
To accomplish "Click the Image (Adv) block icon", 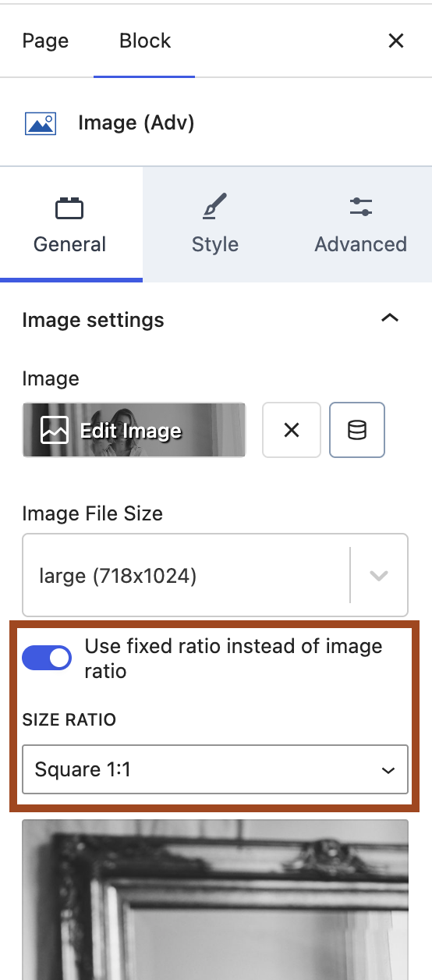I will pyautogui.click(x=41, y=123).
